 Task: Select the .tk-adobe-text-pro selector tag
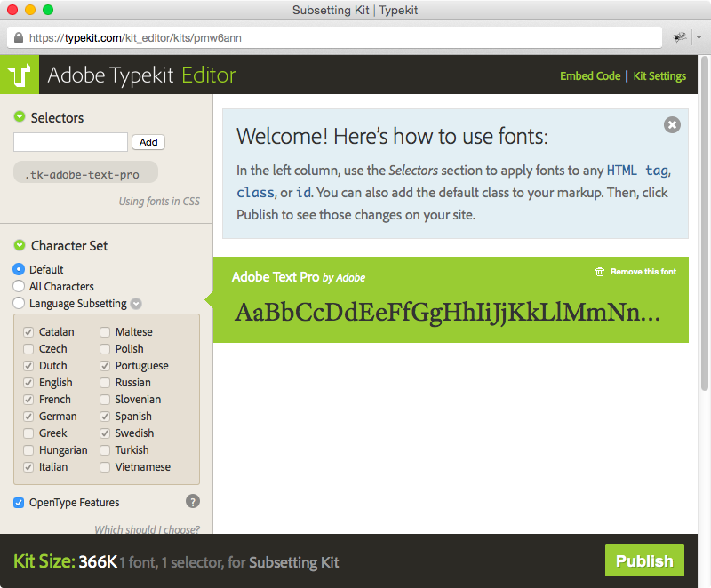pyautogui.click(x=85, y=172)
